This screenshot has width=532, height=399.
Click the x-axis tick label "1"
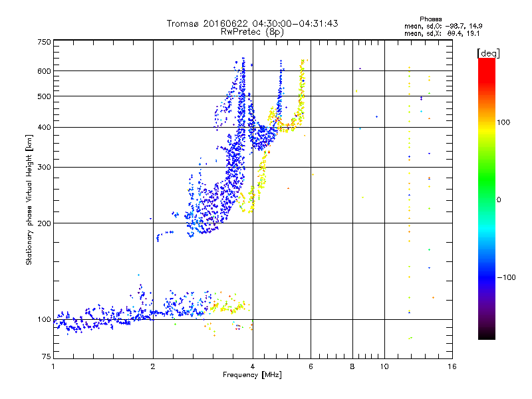click(x=53, y=366)
